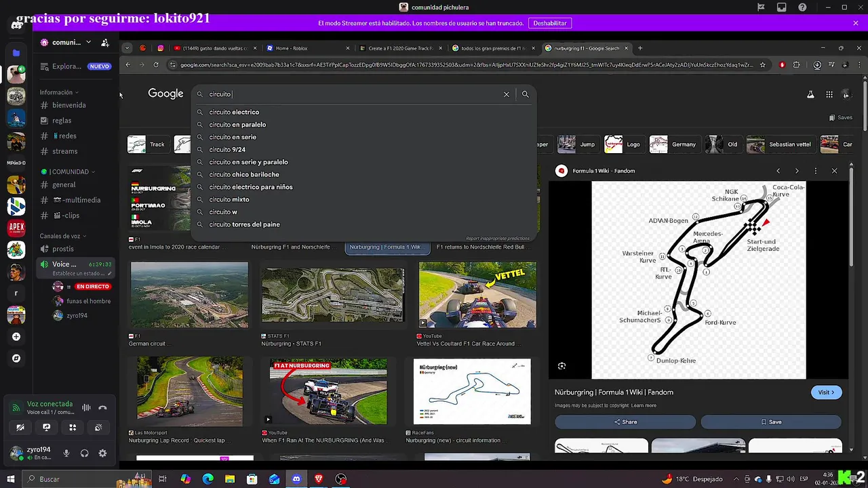Image resolution: width=868 pixels, height=488 pixels.
Task: Collapse the COMUNIDAD category
Action: [x=67, y=171]
